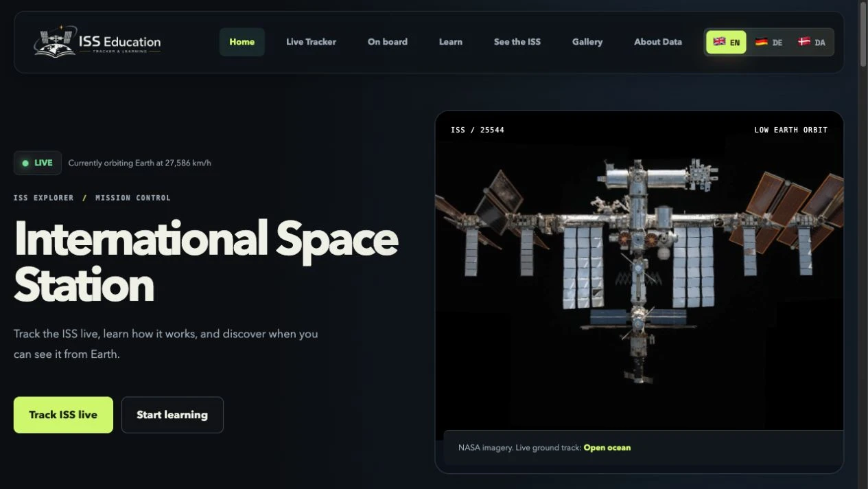Image resolution: width=868 pixels, height=489 pixels.
Task: Click the UK flag icon
Action: tap(719, 41)
